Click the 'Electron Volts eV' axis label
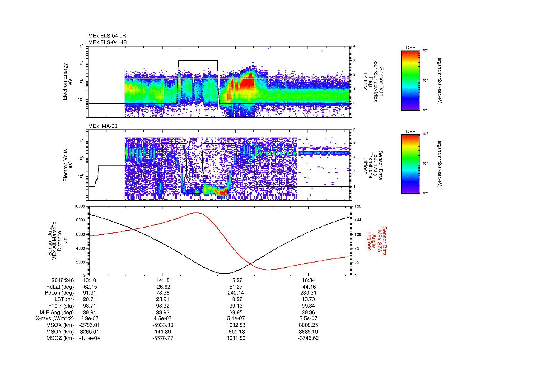The image size is (555, 392). pos(67,165)
